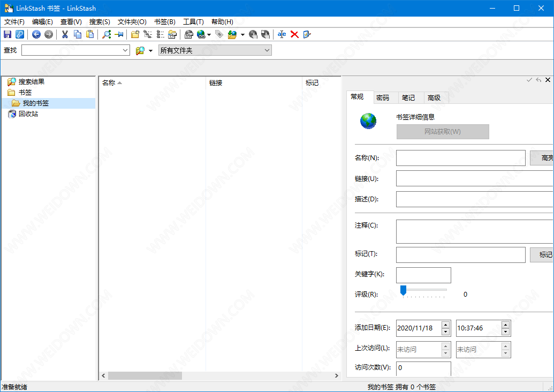The image size is (554, 392).
Task: Click the scissors Cut icon
Action: point(65,34)
